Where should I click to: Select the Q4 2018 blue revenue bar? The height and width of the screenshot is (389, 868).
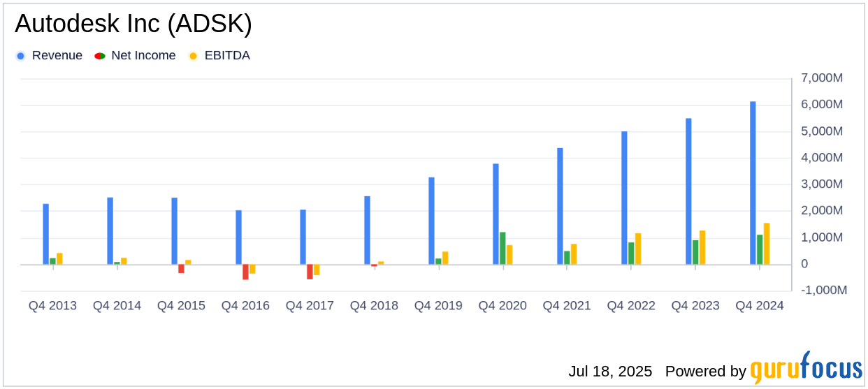(x=368, y=230)
